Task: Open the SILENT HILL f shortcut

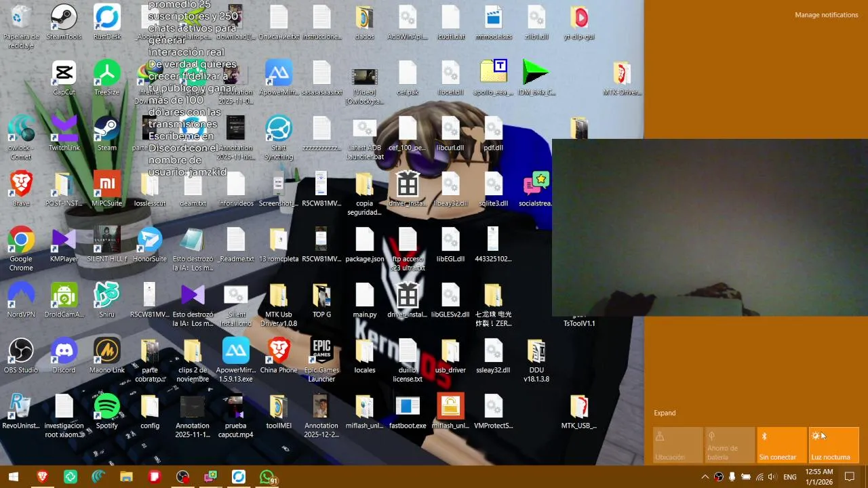Action: [106, 245]
